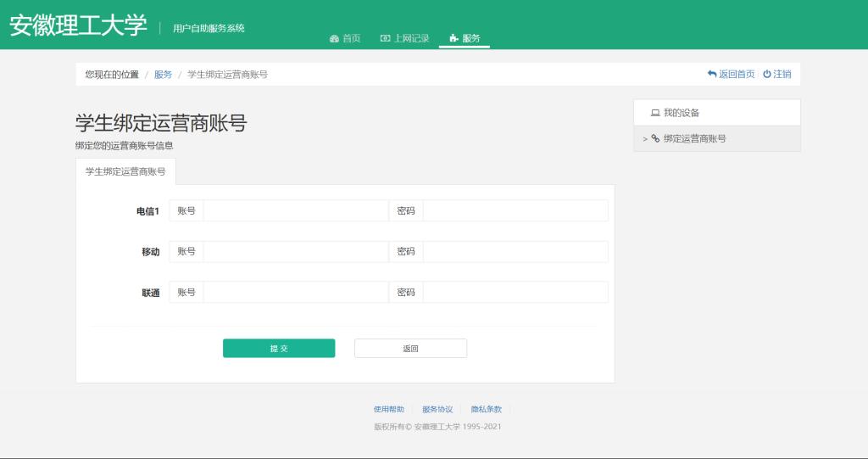Click the home dashboard icon in navigation
868x459 pixels.
point(334,38)
